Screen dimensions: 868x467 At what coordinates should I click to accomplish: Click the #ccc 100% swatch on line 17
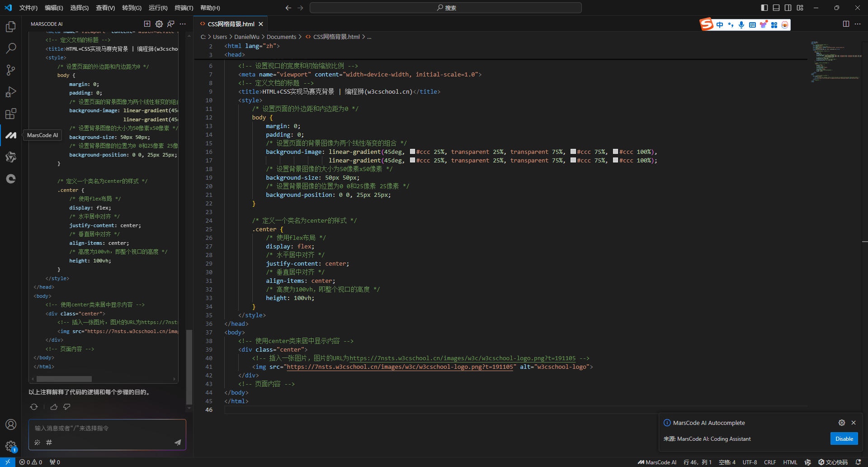tap(615, 160)
